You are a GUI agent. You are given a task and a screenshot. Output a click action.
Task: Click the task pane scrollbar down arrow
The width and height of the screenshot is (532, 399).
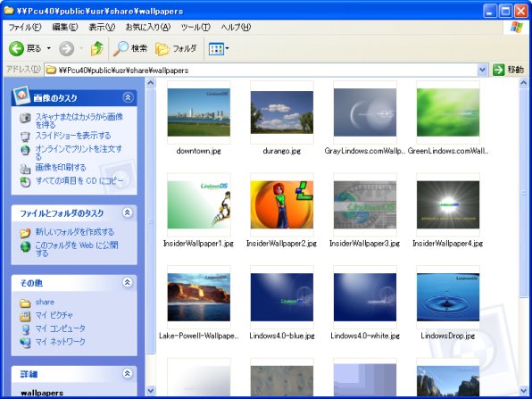click(151, 390)
